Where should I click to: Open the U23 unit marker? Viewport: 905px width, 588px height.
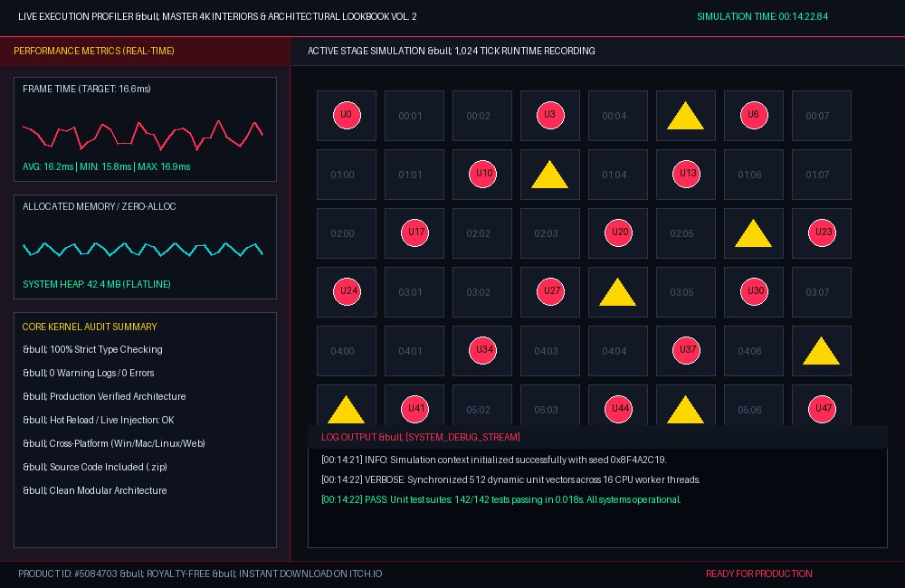(822, 232)
